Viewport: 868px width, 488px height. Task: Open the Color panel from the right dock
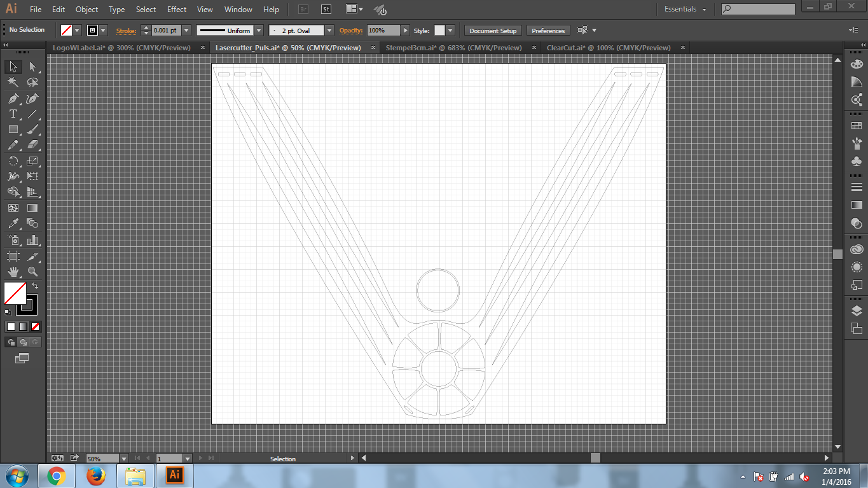857,64
